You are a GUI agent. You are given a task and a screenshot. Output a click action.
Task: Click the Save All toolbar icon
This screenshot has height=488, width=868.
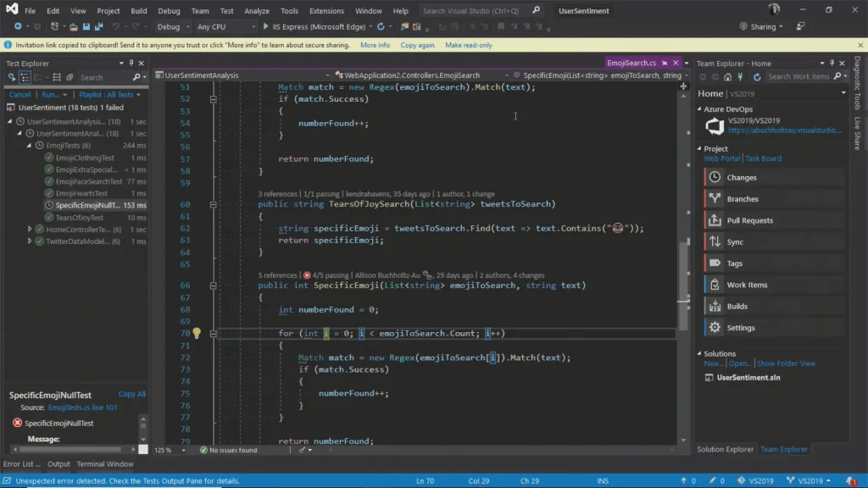pyautogui.click(x=98, y=26)
